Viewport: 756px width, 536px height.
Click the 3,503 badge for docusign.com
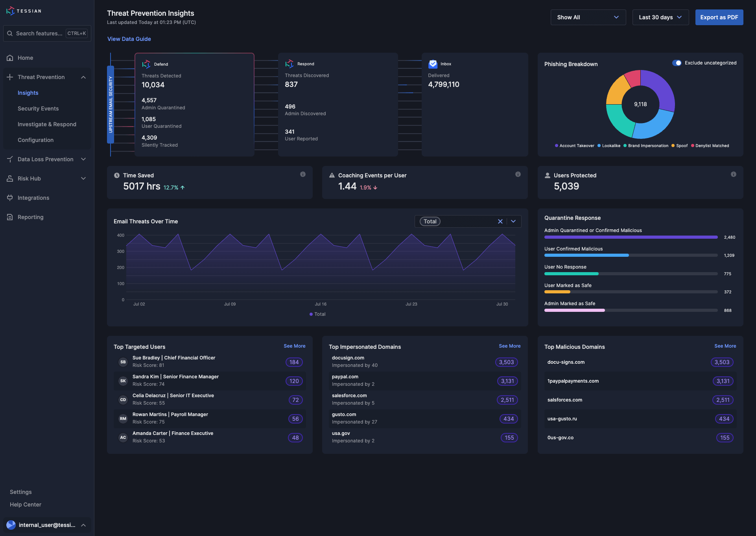coord(507,362)
